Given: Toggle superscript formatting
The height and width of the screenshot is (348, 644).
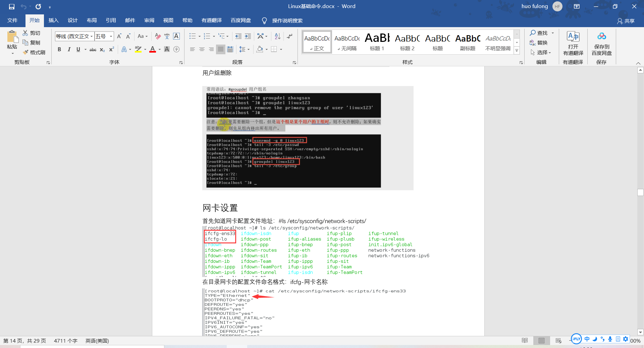Looking at the screenshot, I should [112, 49].
